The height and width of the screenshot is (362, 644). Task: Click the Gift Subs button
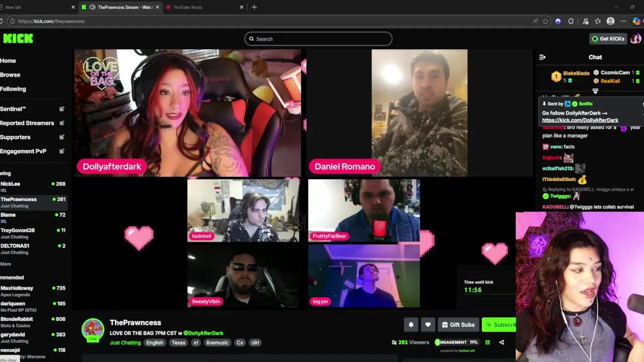(x=458, y=325)
